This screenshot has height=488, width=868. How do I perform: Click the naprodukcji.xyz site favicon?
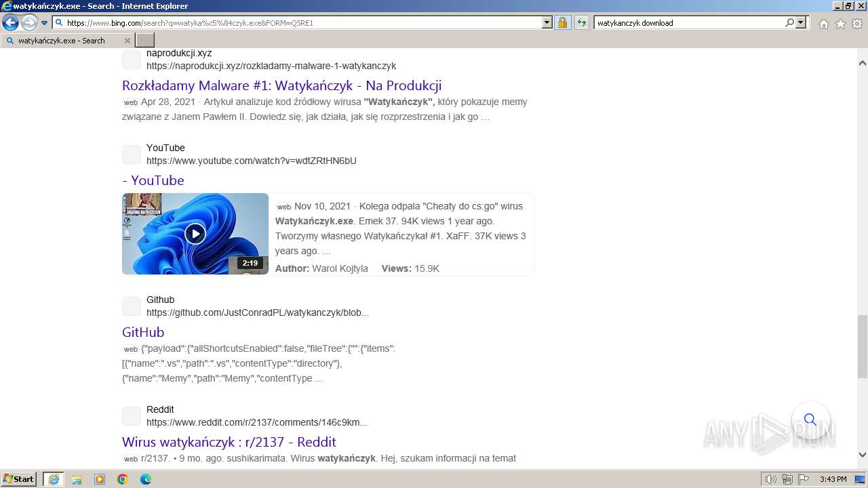point(132,60)
